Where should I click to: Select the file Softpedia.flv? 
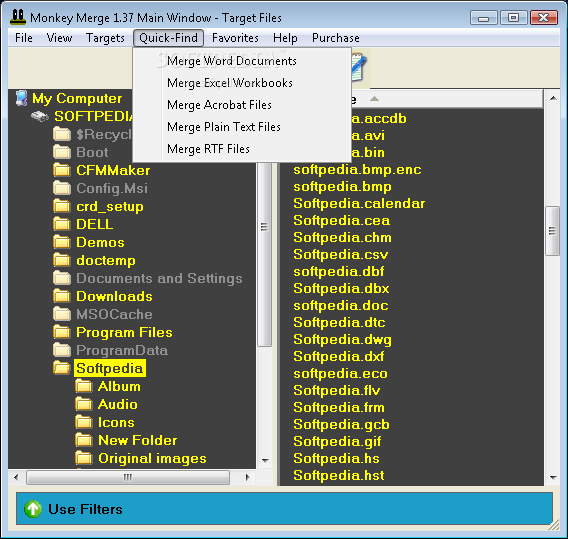(337, 390)
